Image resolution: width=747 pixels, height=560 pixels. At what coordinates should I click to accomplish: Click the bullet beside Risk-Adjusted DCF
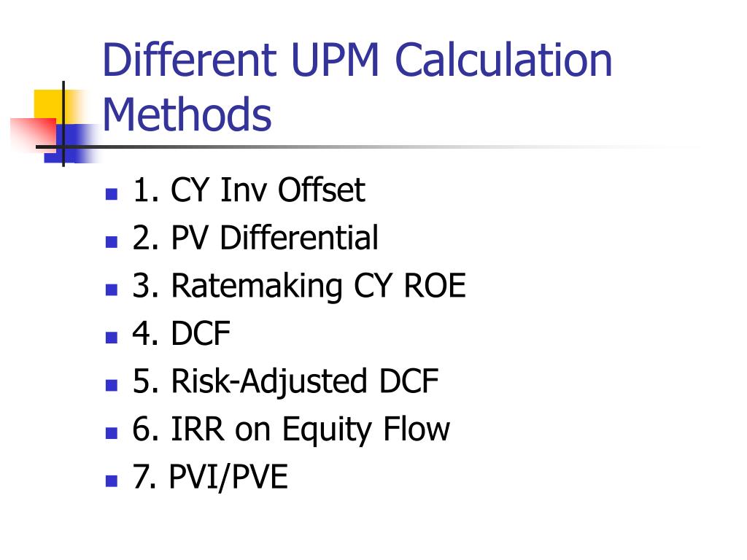(x=112, y=385)
